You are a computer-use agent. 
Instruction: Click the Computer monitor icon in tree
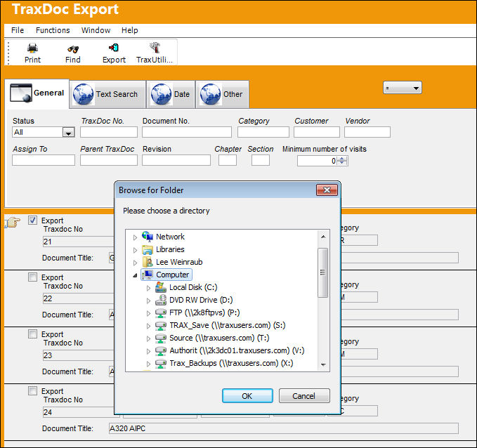[x=148, y=275]
